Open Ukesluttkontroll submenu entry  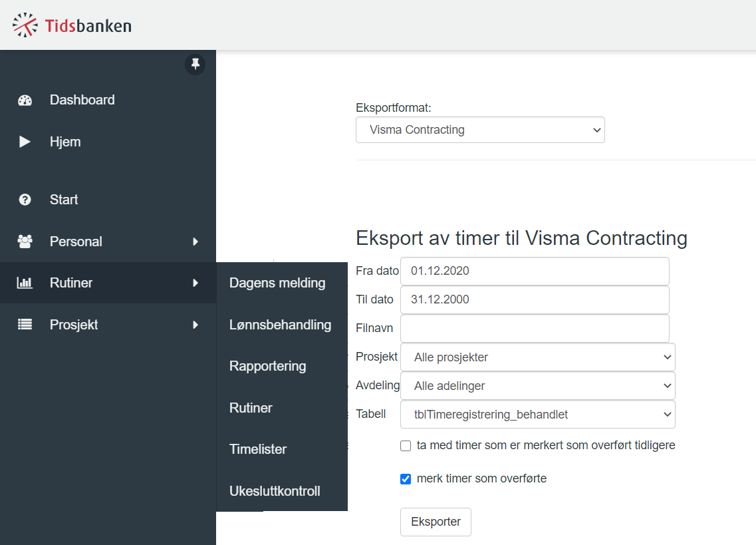coord(282,491)
